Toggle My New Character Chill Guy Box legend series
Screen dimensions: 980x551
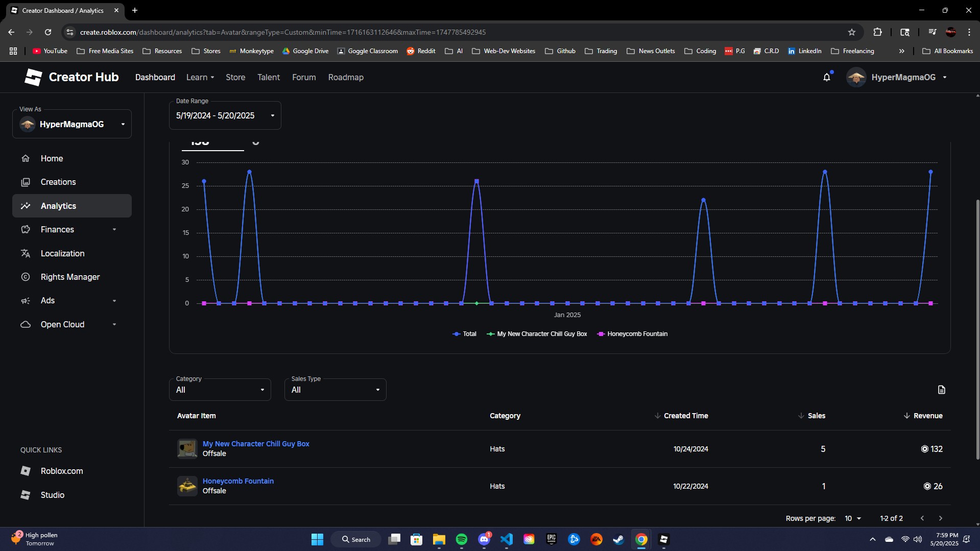537,334
